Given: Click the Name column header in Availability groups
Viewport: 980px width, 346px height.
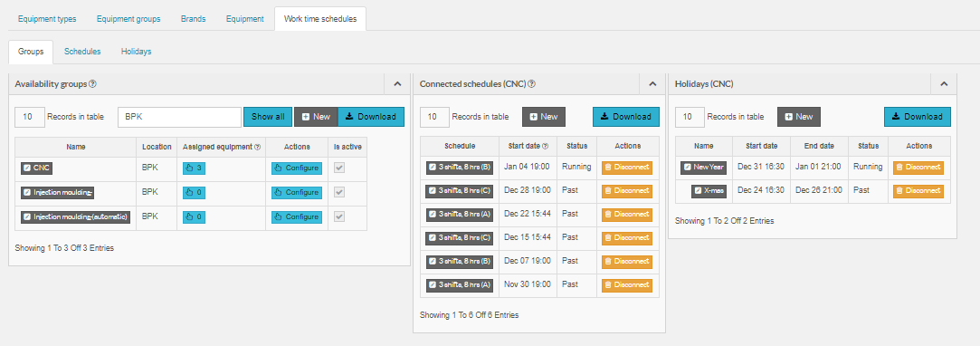Looking at the screenshot, I should (76, 147).
